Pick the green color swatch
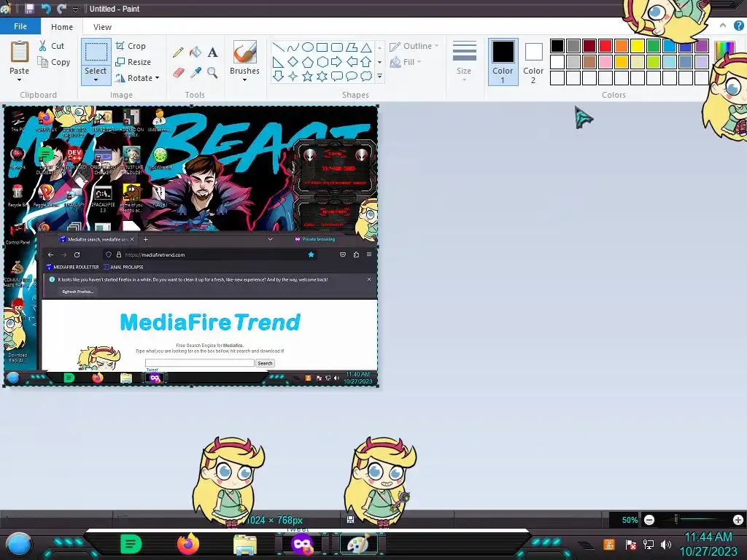 click(654, 46)
